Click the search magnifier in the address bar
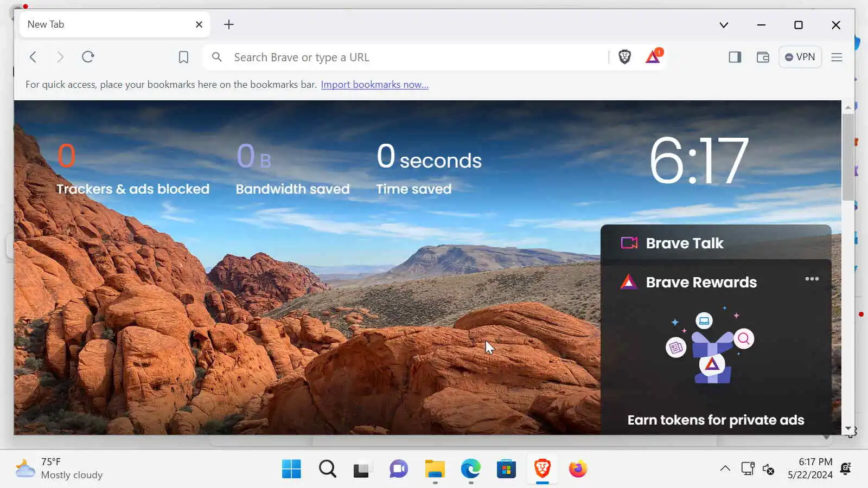The width and height of the screenshot is (868, 488). click(217, 57)
